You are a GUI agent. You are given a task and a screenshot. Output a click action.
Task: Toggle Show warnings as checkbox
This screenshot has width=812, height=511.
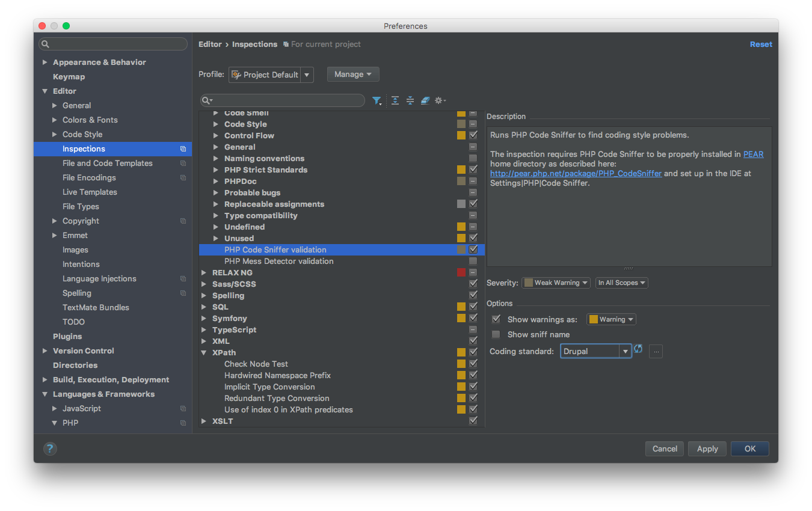[x=496, y=319]
